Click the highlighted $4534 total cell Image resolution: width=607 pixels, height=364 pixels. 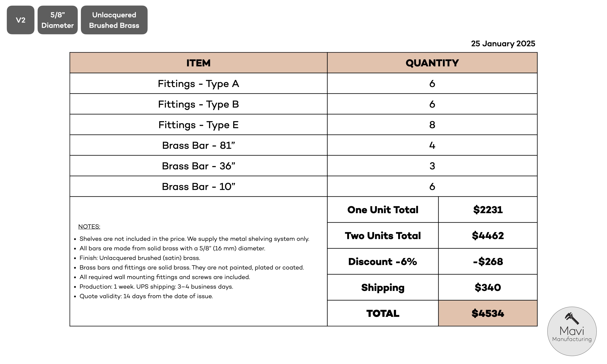point(487,313)
